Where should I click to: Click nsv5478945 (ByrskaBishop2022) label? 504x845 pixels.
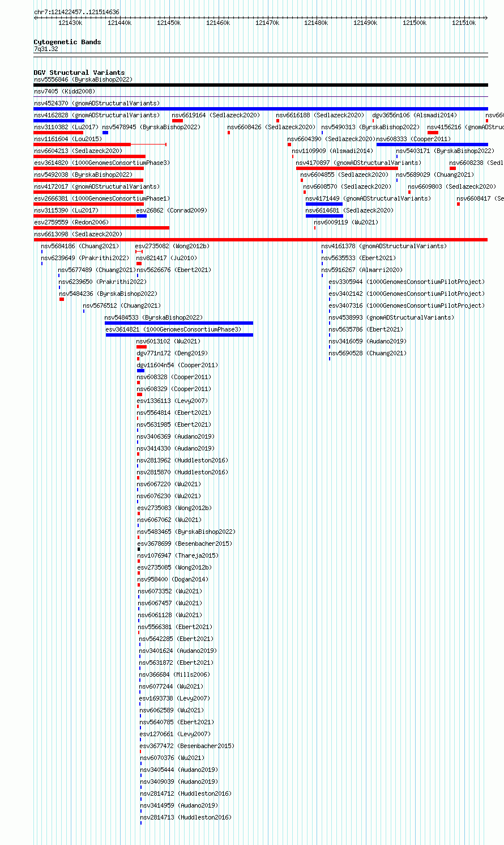151,127
